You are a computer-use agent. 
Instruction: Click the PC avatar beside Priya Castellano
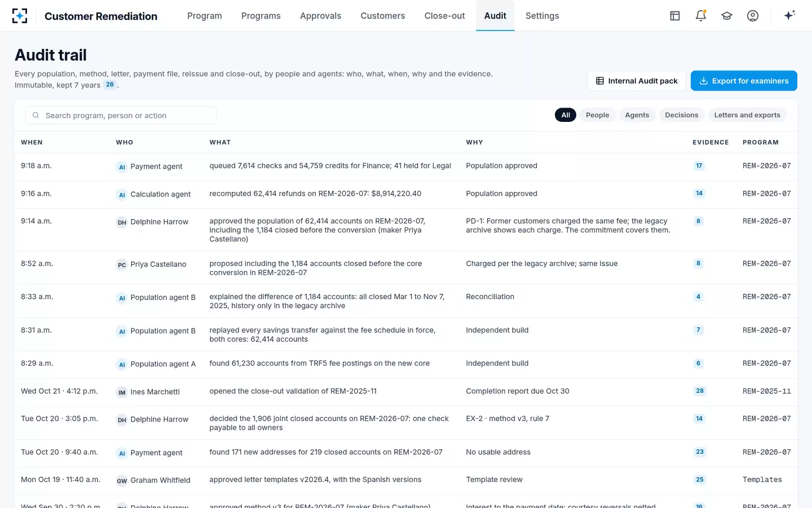[x=122, y=265]
